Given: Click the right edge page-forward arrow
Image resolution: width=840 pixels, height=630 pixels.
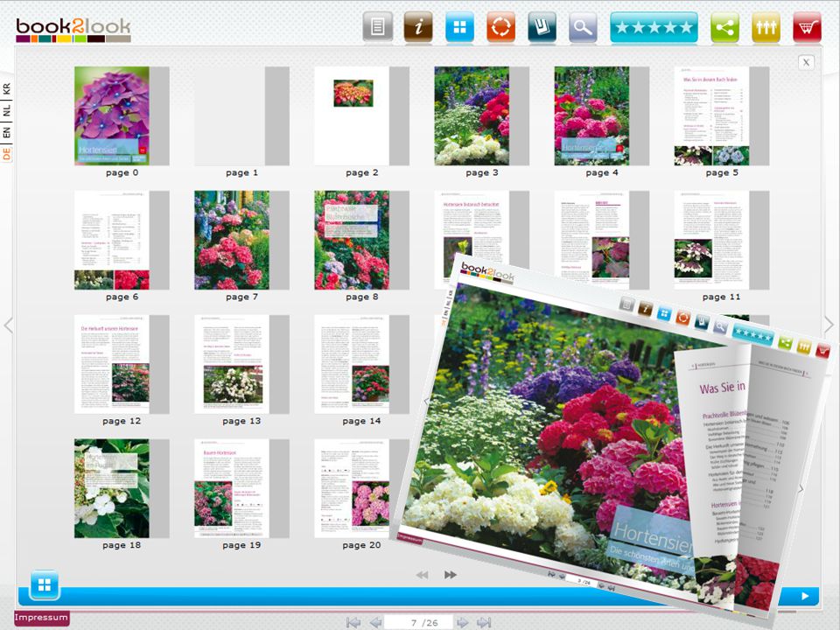Looking at the screenshot, I should pyautogui.click(x=829, y=325).
